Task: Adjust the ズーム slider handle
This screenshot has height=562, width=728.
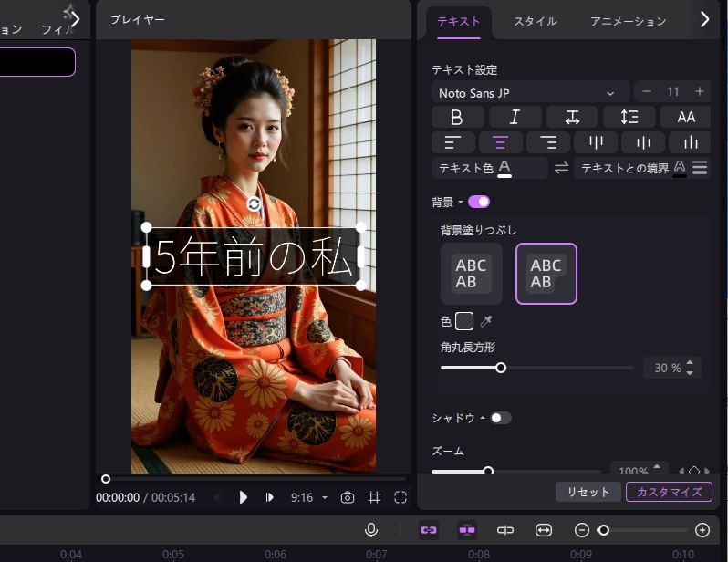Action: (488, 471)
